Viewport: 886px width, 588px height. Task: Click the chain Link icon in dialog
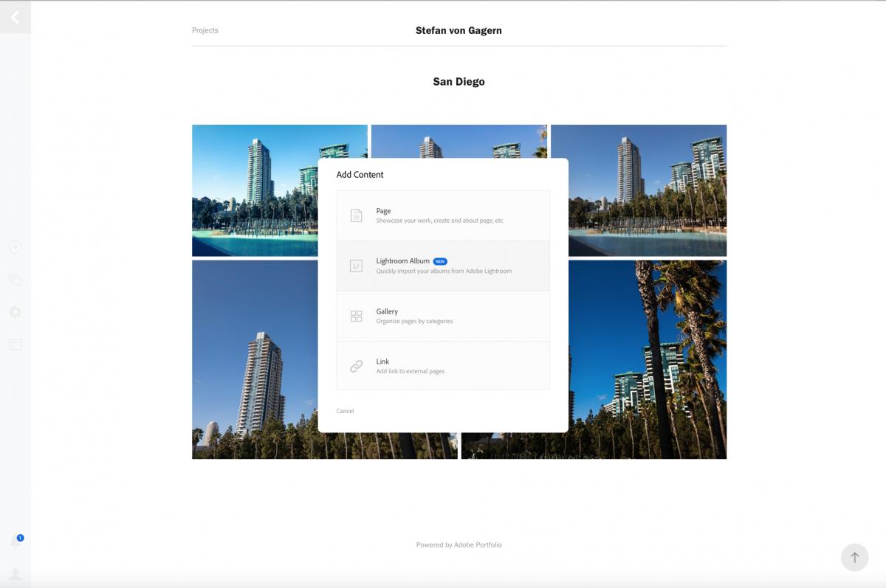[x=356, y=366]
